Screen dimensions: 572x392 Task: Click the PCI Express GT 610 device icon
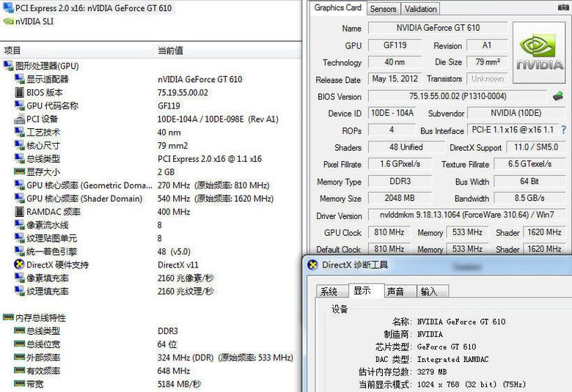[x=8, y=7]
